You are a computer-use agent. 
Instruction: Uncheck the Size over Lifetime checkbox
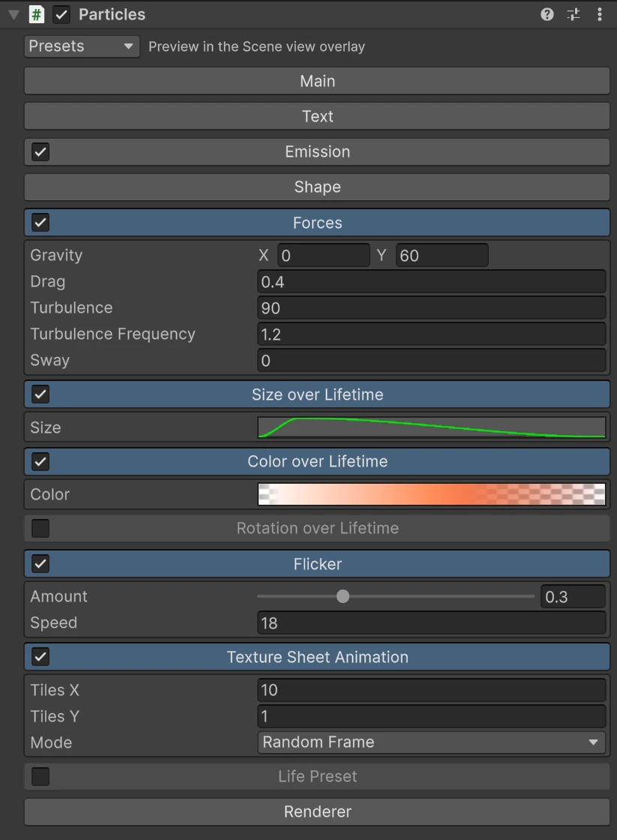tap(40, 394)
